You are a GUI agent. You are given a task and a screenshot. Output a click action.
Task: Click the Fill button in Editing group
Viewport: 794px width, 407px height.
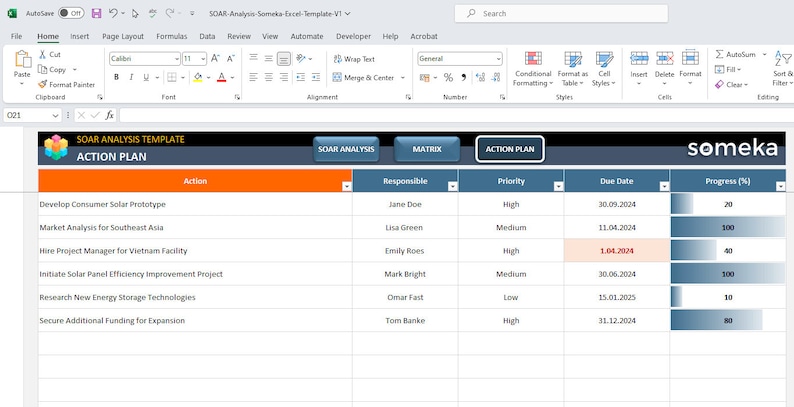[x=728, y=69]
